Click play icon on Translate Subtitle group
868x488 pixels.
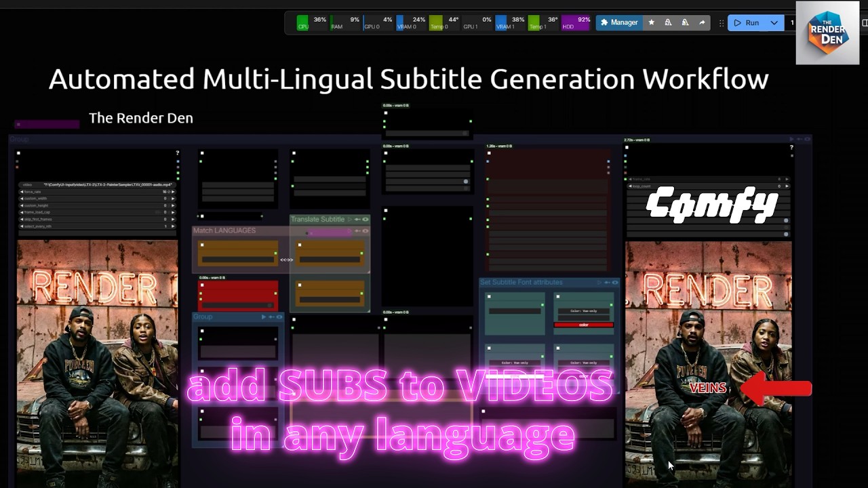click(350, 220)
